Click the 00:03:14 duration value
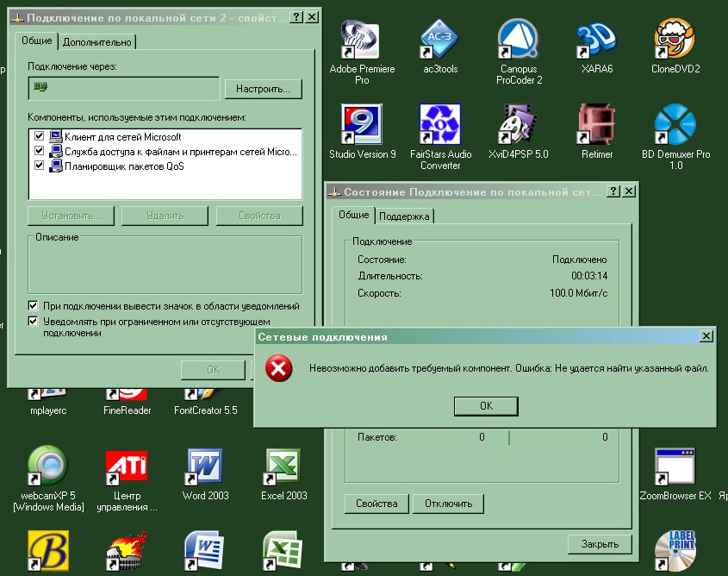 click(x=589, y=276)
